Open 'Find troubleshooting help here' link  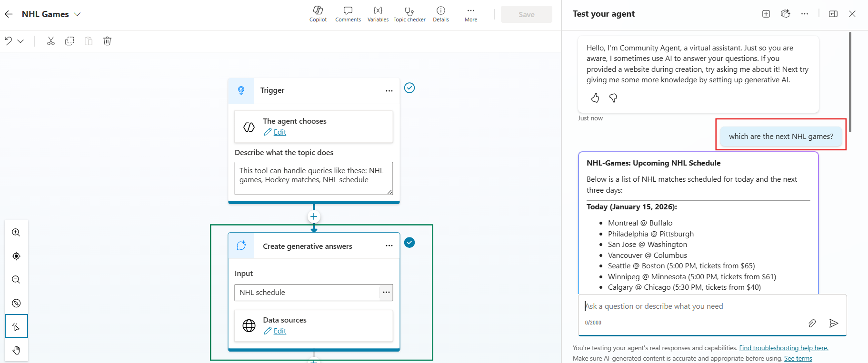(x=784, y=348)
